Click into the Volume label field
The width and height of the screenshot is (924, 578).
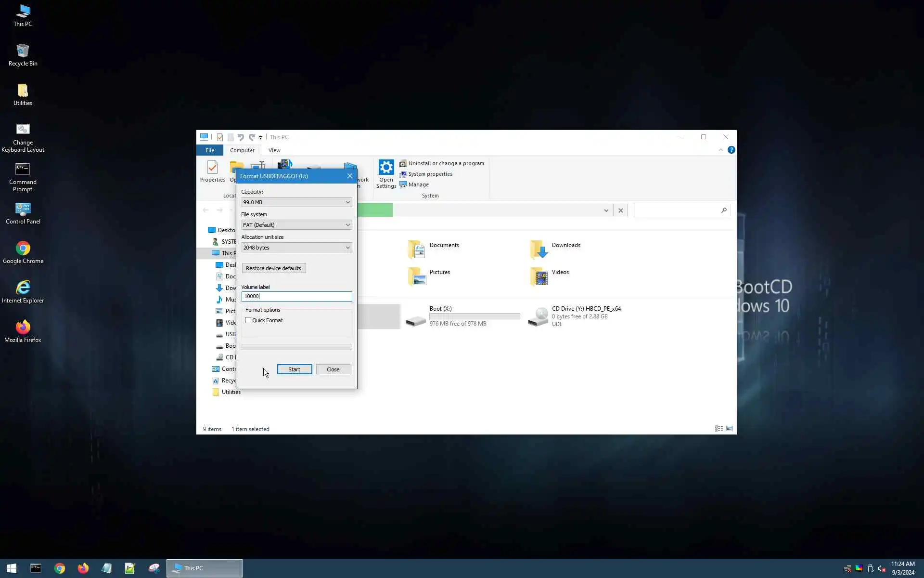[x=296, y=296]
